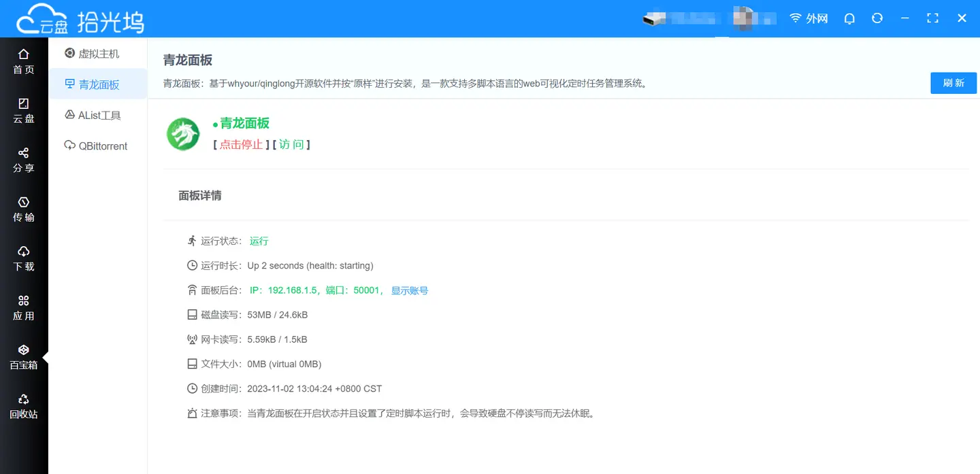Click the '53MB / 24.6kB' disk value

click(x=278, y=315)
